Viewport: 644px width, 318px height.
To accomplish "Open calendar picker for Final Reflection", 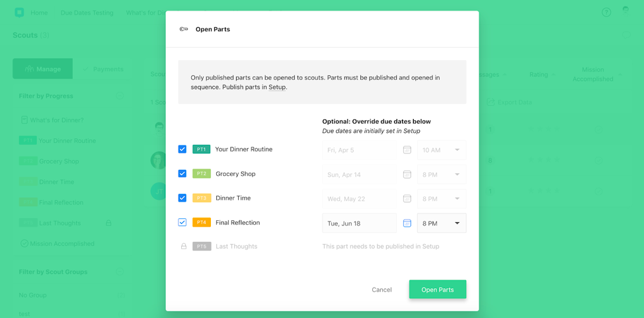I will pyautogui.click(x=407, y=223).
